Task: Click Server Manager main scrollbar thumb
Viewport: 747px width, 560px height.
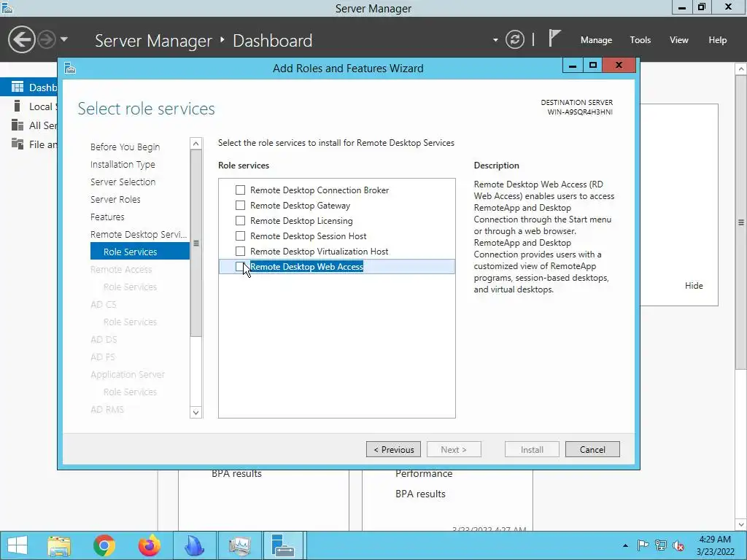Action: tap(741, 222)
